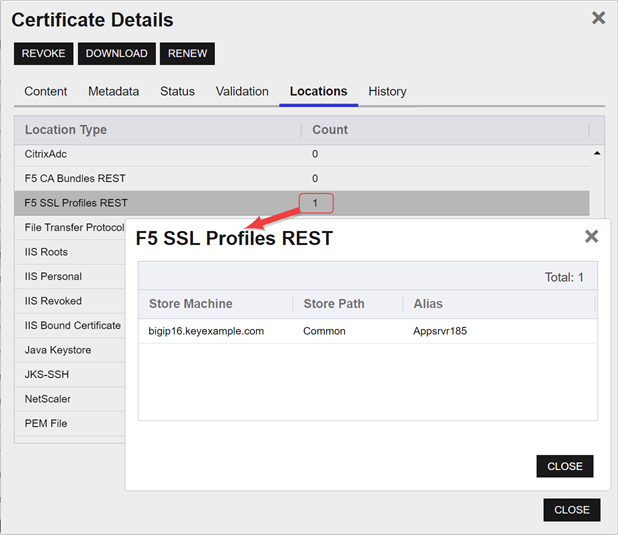Select the bigip16.keyexample.com row

[x=206, y=331]
